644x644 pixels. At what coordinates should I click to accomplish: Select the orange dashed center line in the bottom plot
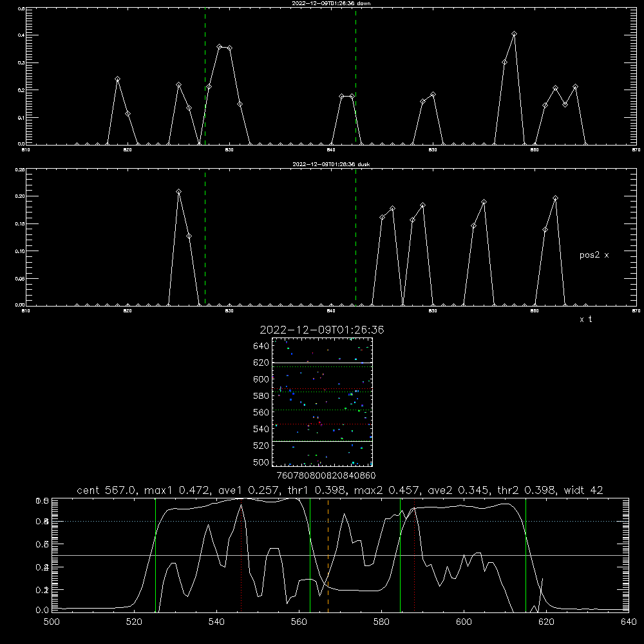pos(328,554)
